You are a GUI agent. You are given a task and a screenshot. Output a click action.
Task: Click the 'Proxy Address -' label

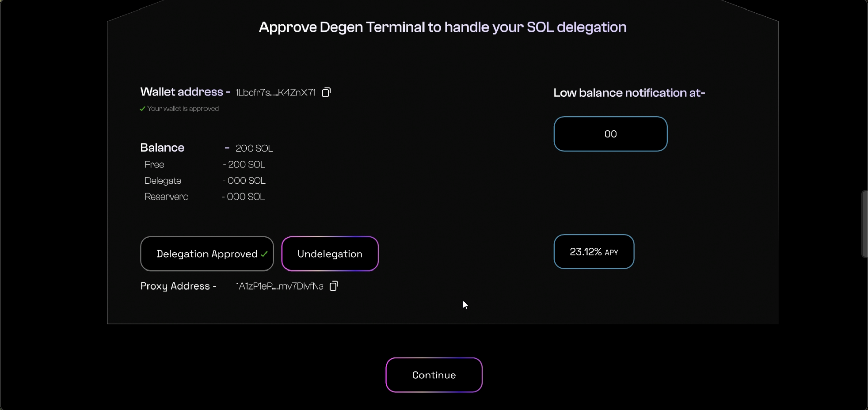click(x=178, y=286)
